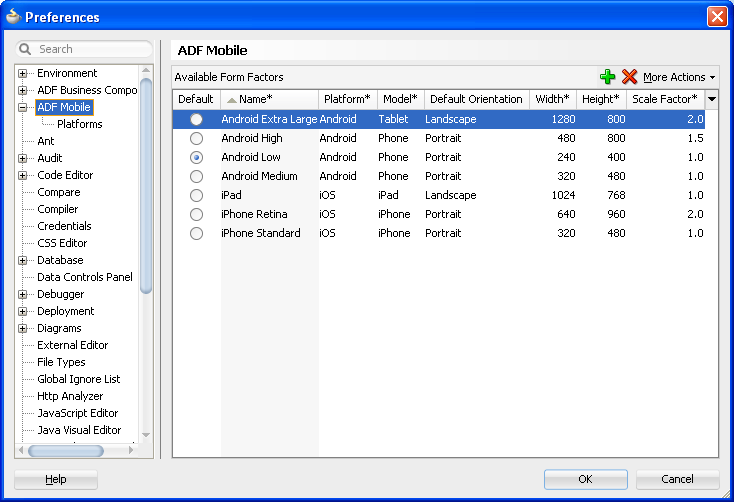Screen dimensions: 734x502
Task: Click the tree horizontal scrollbar thumb
Action: pyautogui.click(x=66, y=450)
